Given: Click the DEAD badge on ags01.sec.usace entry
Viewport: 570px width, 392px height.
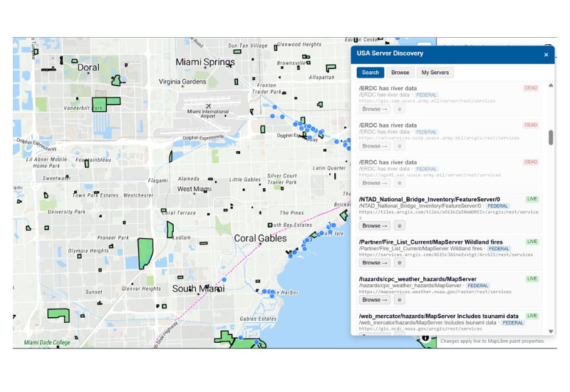Looking at the screenshot, I should point(531,163).
